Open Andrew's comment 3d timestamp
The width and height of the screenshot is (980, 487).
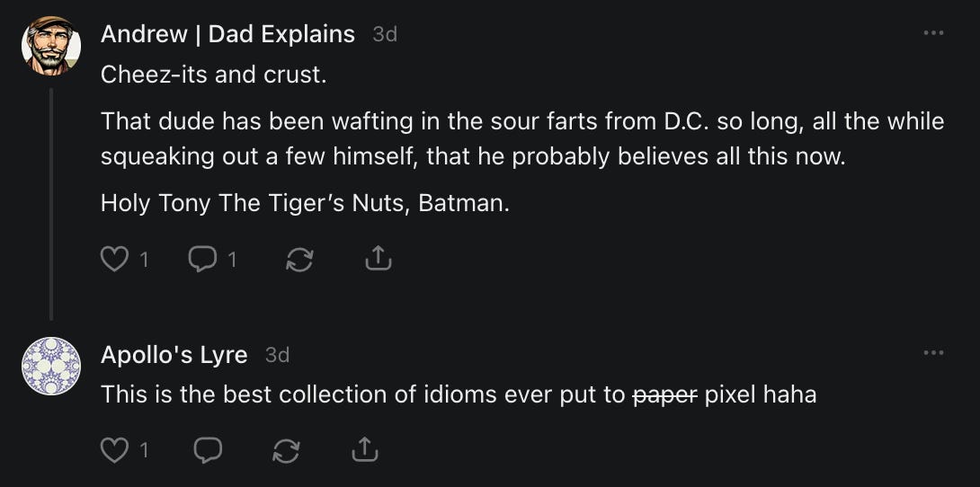(385, 34)
